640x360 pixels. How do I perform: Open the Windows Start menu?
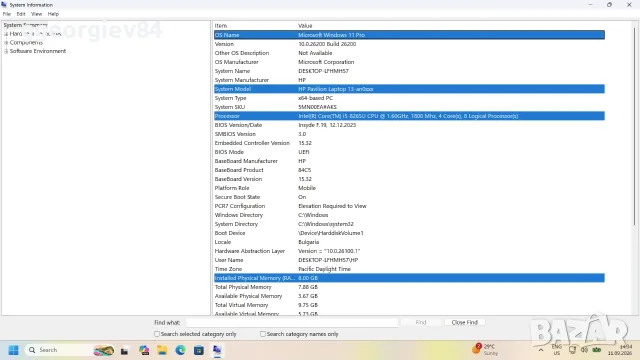point(13,350)
